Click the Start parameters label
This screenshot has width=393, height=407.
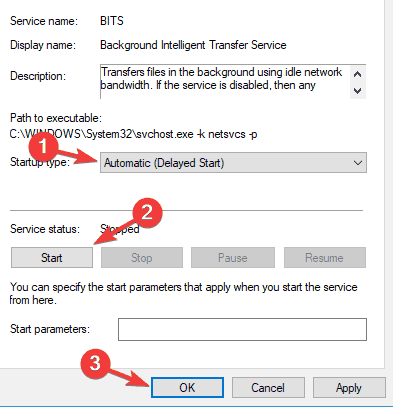tap(50, 329)
